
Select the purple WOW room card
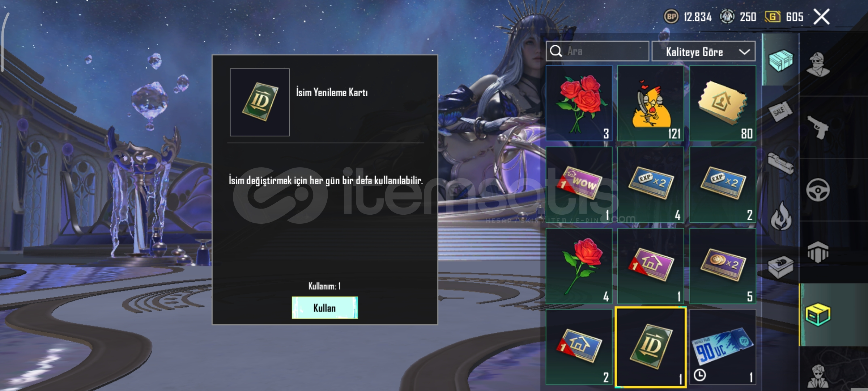[579, 185]
